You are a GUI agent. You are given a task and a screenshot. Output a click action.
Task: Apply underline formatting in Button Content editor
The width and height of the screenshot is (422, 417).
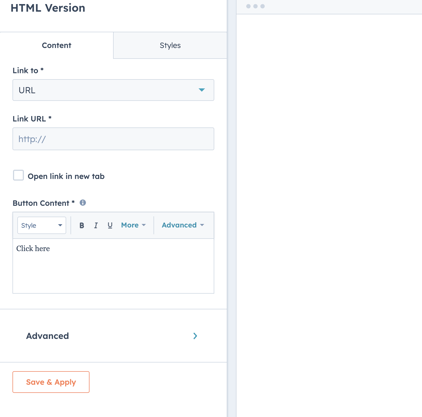110,225
